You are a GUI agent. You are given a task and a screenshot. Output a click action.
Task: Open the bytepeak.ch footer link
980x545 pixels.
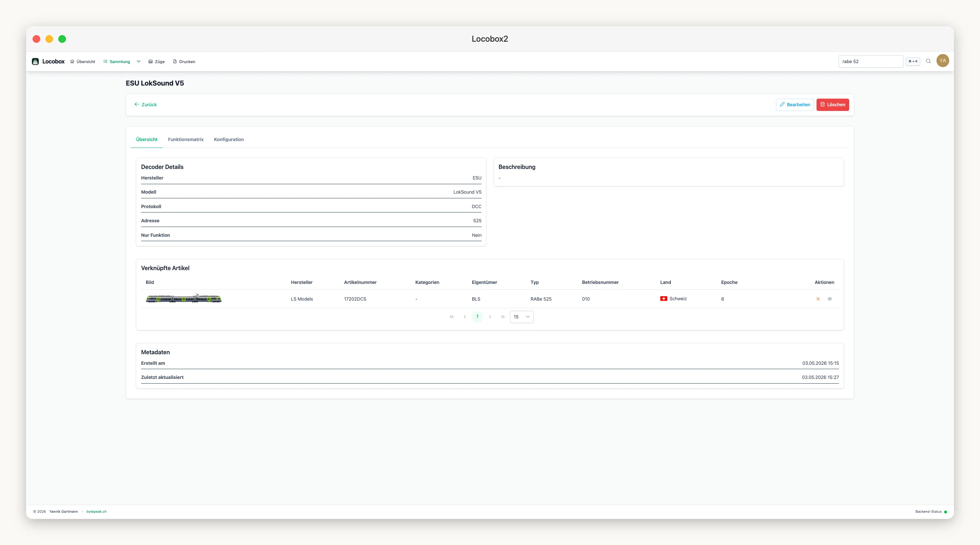[96, 512]
